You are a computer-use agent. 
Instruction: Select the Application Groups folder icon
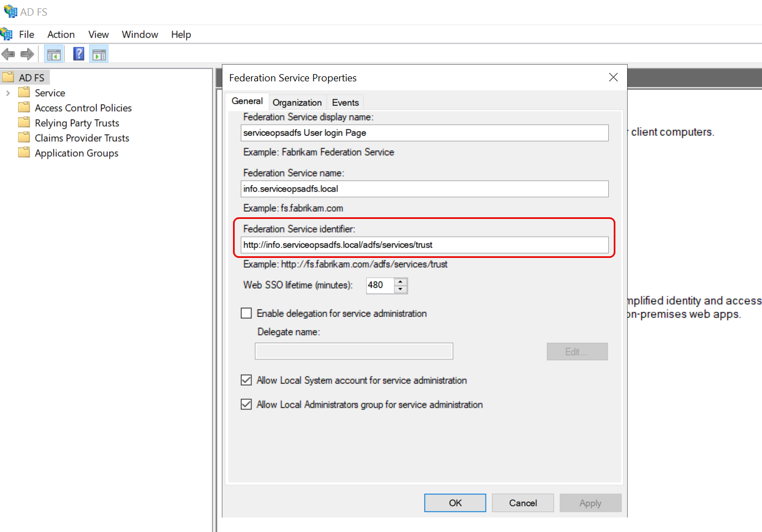point(24,153)
